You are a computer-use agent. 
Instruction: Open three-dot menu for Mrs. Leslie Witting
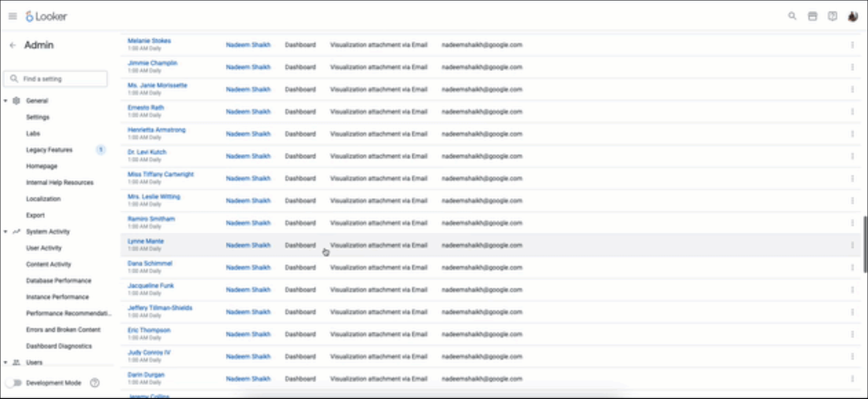(x=852, y=201)
